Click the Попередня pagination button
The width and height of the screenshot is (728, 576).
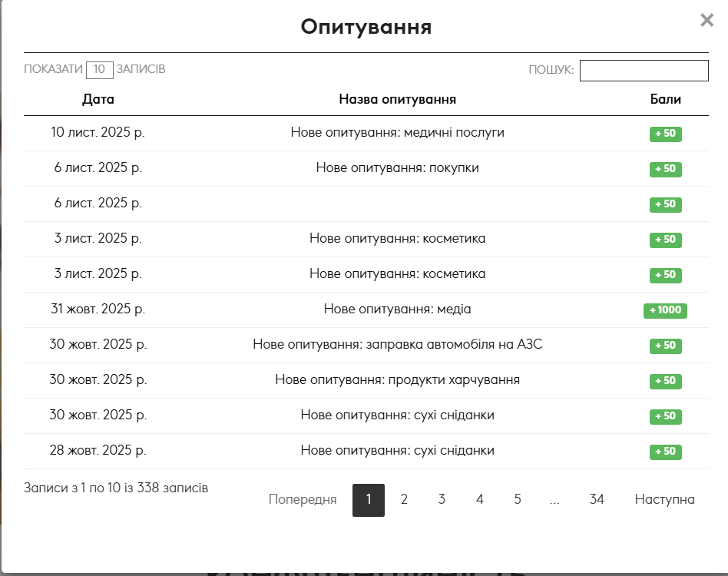coord(303,500)
